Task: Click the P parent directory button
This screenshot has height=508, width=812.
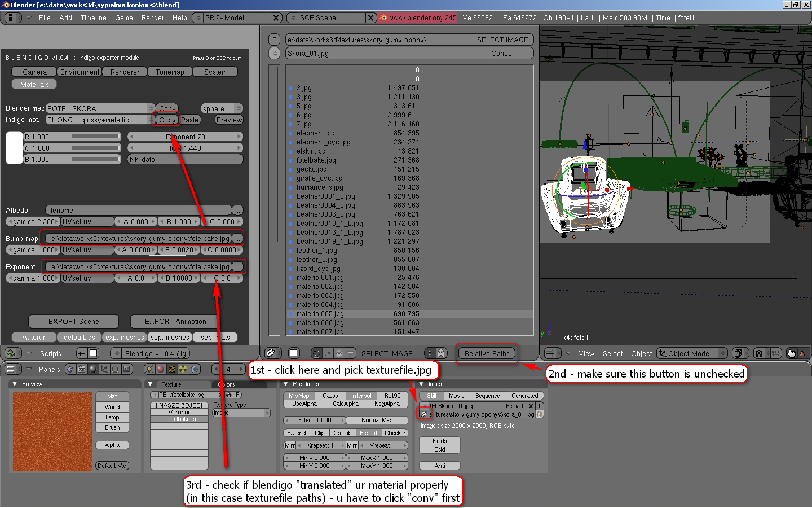Action: click(274, 40)
